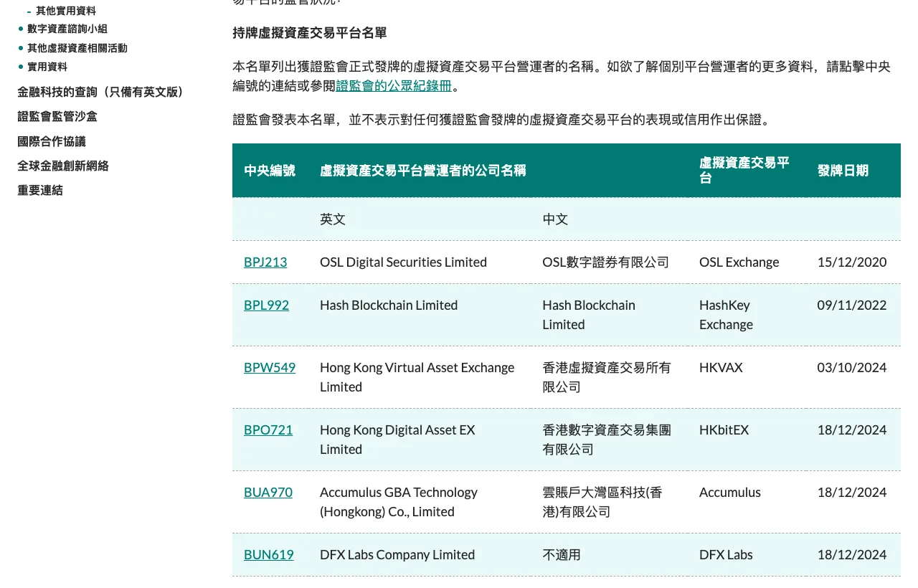Click the 15/12/2020 licence date
Viewport: 918px width, 588px height.
(852, 262)
